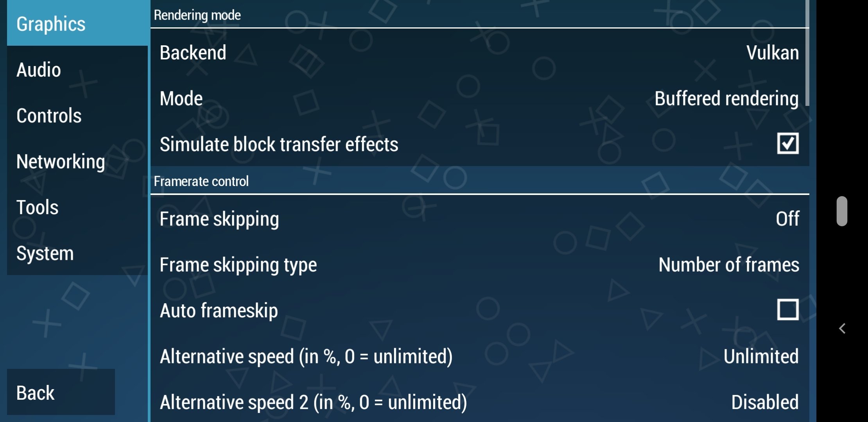Enable the frame skipping toggle

pyautogui.click(x=786, y=218)
